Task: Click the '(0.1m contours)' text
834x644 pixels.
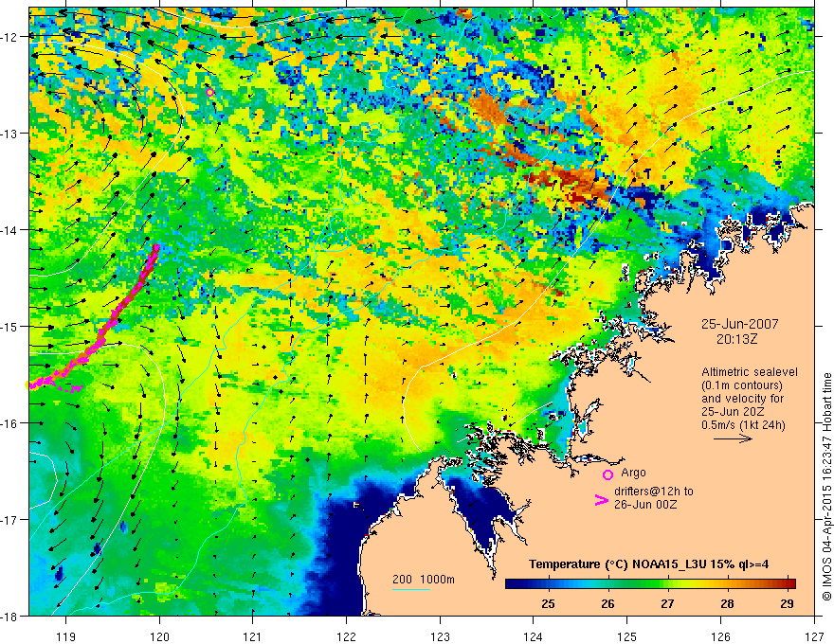Action: [742, 385]
